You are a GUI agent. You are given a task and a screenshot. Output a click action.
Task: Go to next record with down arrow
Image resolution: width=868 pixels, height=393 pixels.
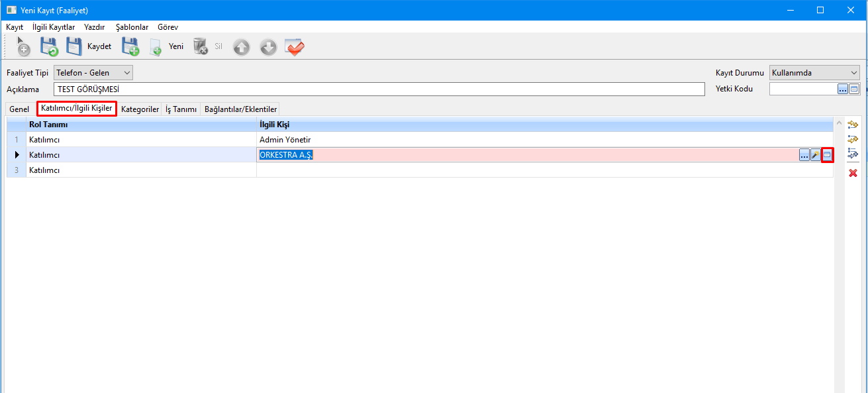point(268,47)
